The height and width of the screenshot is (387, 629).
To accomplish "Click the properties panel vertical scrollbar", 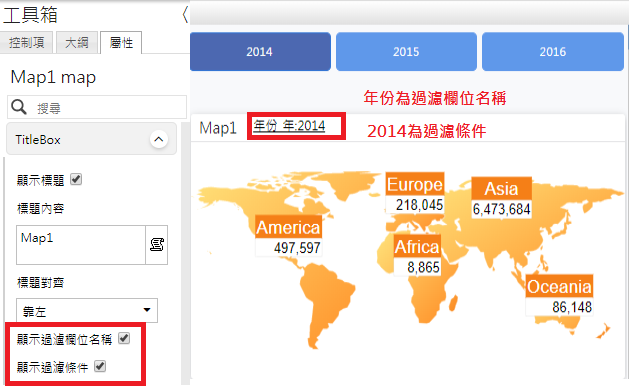I will click(185, 253).
